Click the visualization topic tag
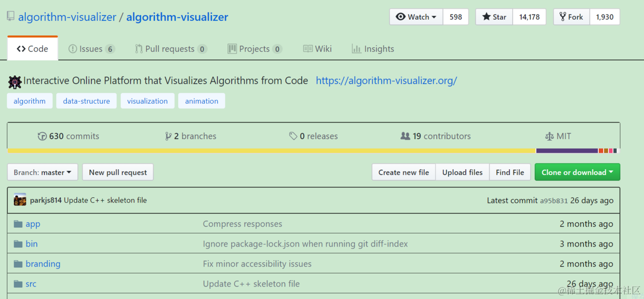The image size is (644, 299). 147,101
